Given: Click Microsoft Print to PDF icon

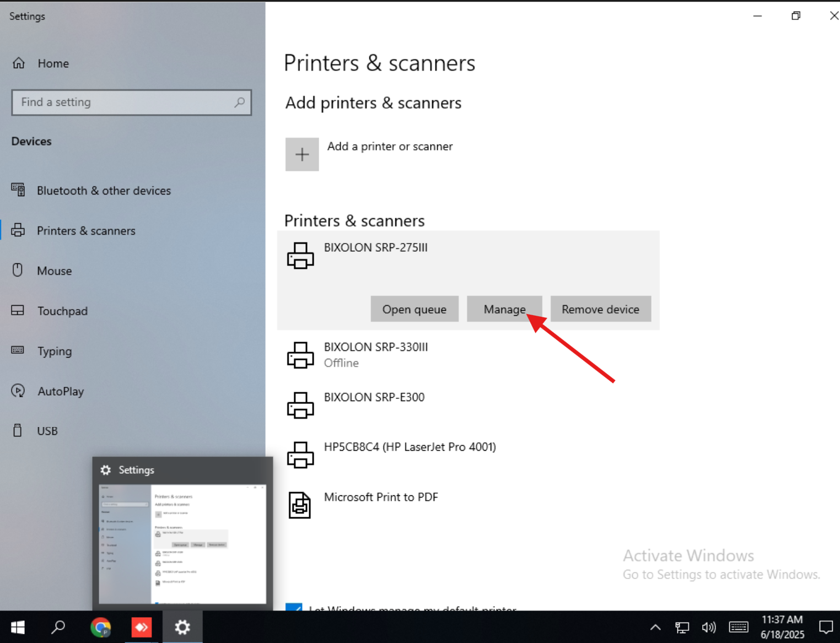Looking at the screenshot, I should pyautogui.click(x=300, y=505).
